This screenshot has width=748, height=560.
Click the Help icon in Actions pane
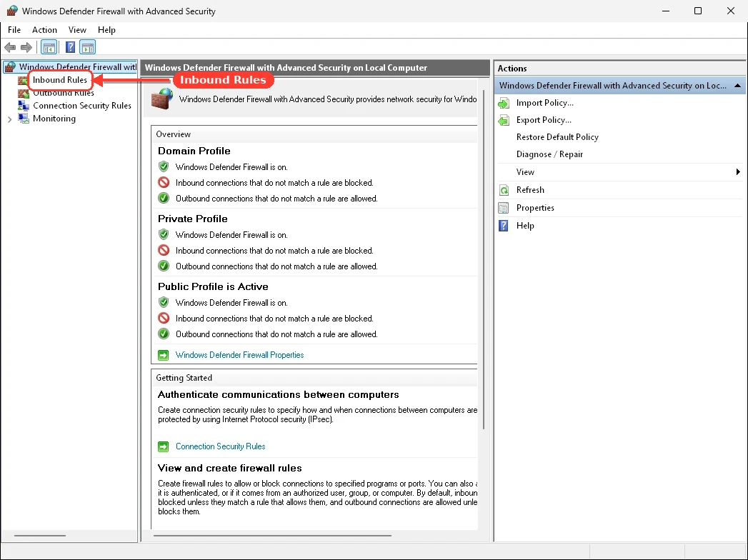click(x=504, y=226)
